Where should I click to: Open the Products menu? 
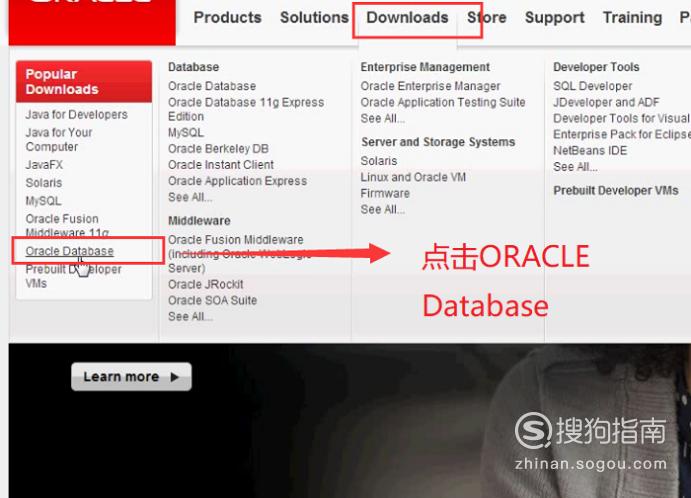tap(227, 18)
